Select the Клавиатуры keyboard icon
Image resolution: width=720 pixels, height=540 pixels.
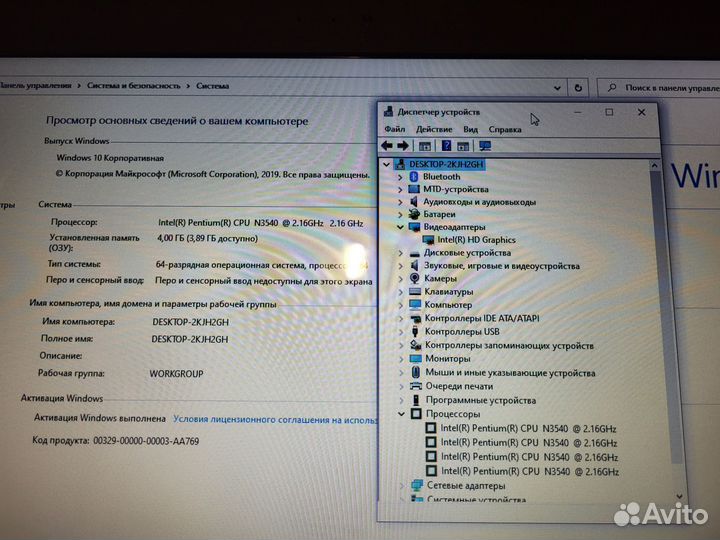pos(415,292)
